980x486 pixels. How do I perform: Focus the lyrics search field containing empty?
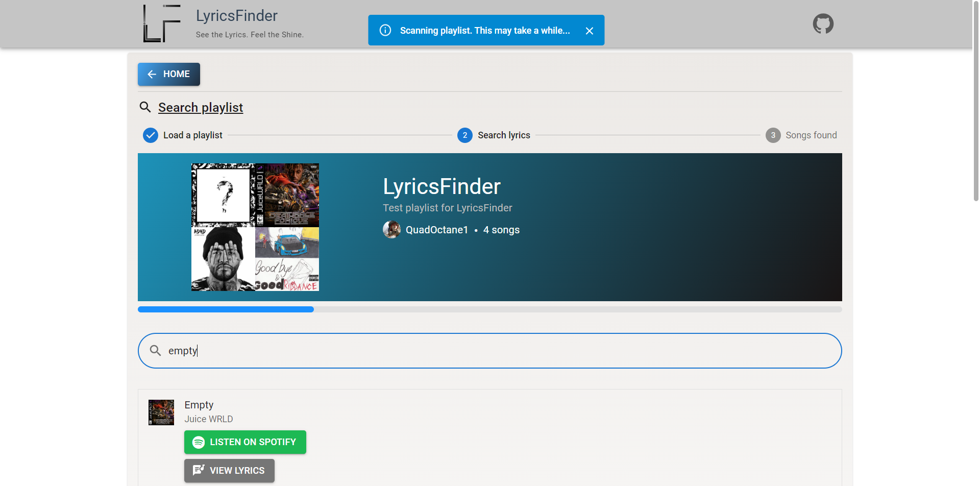490,351
